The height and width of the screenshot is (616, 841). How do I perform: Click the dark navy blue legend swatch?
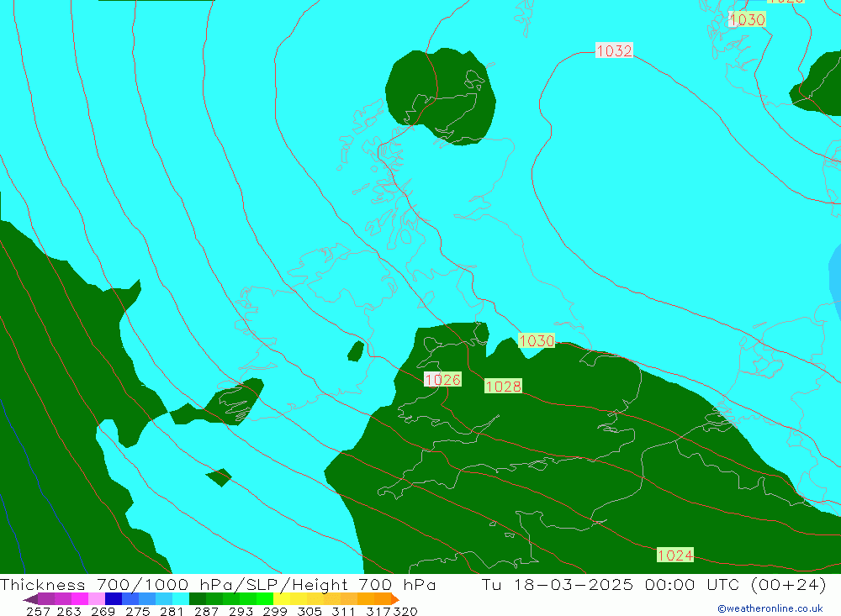(114, 599)
